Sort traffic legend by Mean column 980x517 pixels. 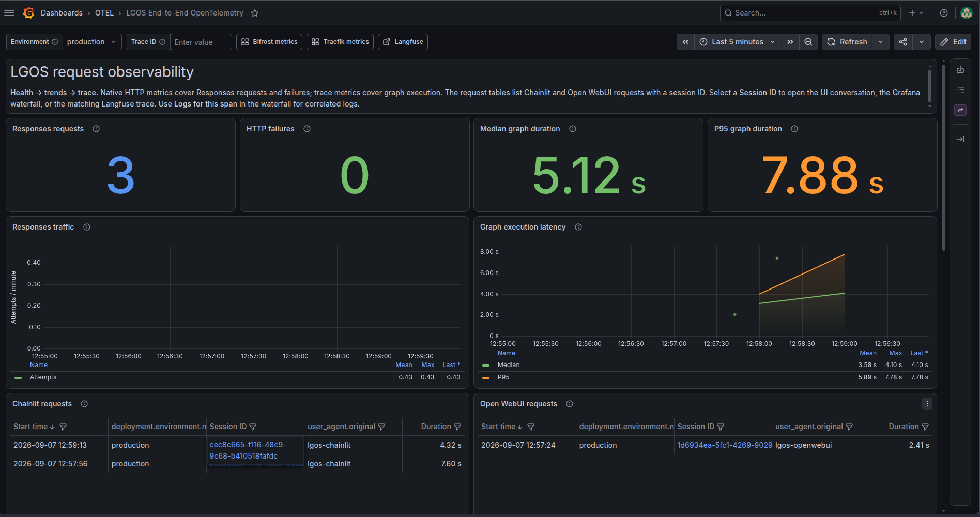coord(404,365)
